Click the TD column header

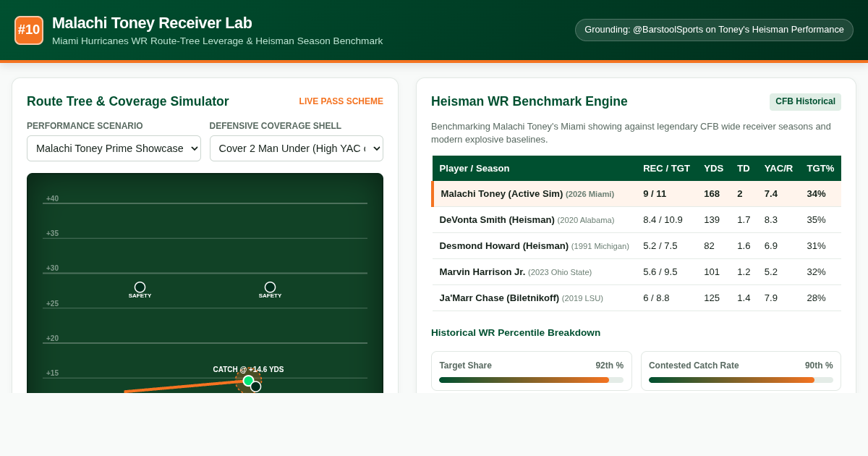tap(744, 168)
